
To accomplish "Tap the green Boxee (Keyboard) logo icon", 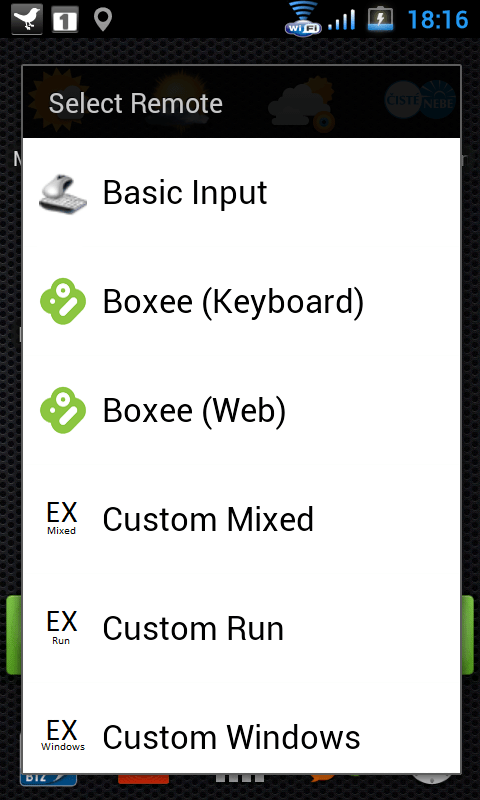I will 63,302.
